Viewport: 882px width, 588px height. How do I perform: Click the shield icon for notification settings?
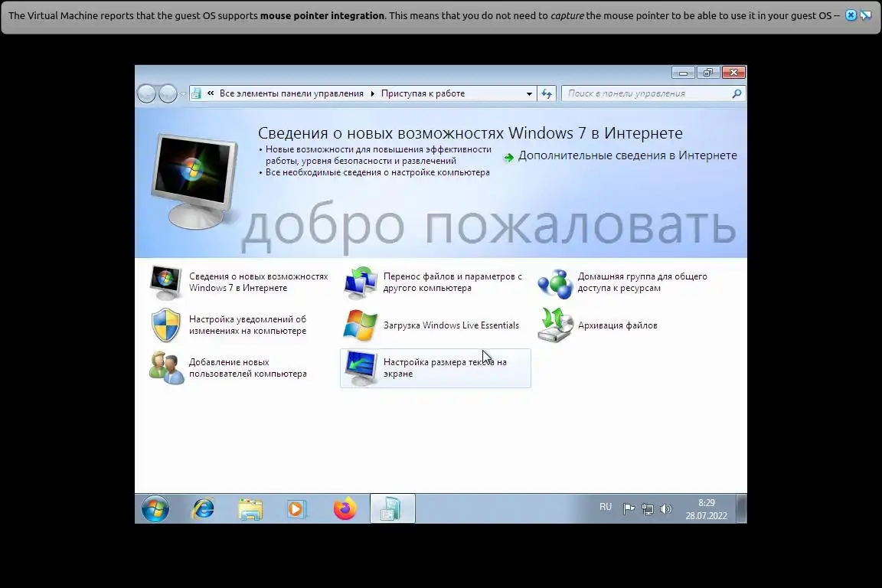point(166,325)
